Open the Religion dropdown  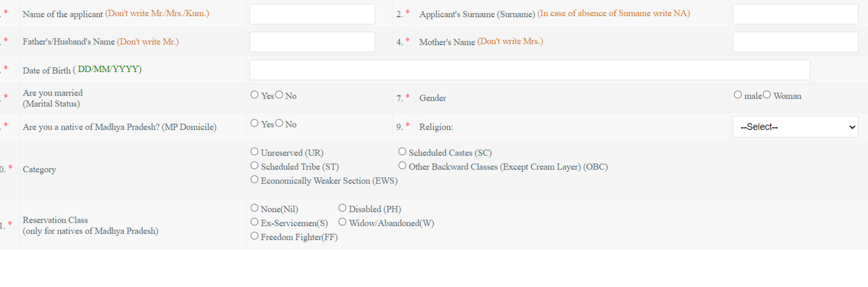(795, 127)
